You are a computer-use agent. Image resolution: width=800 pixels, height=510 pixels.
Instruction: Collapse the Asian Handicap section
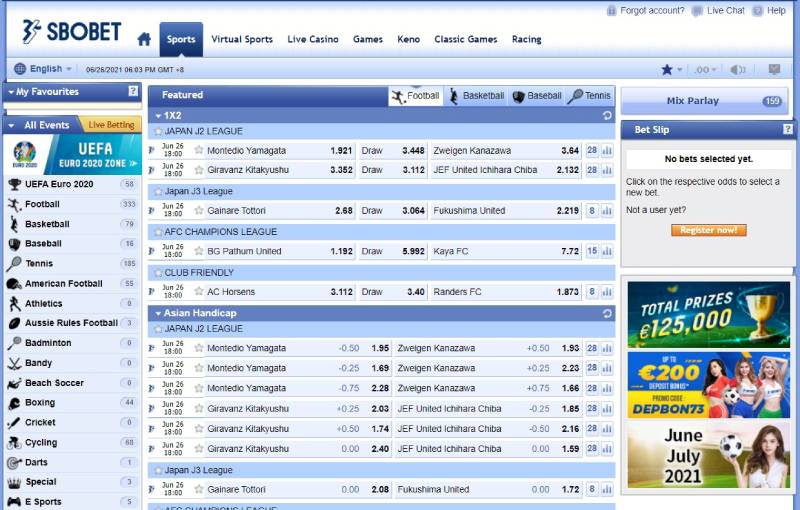(157, 313)
